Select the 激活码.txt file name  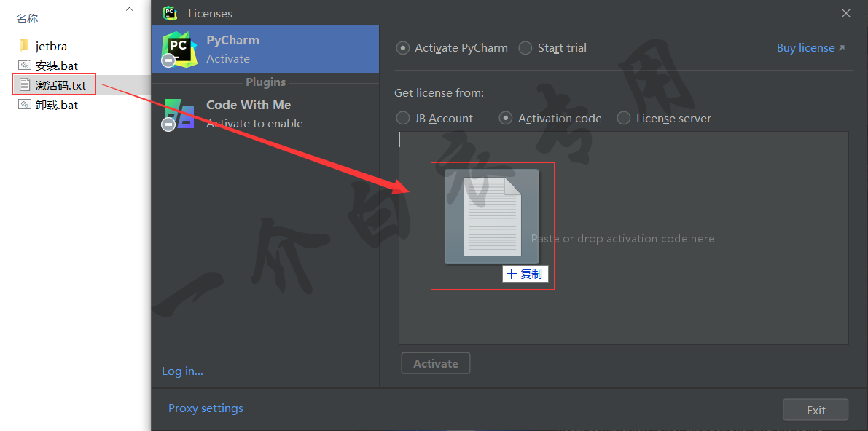pyautogui.click(x=61, y=85)
